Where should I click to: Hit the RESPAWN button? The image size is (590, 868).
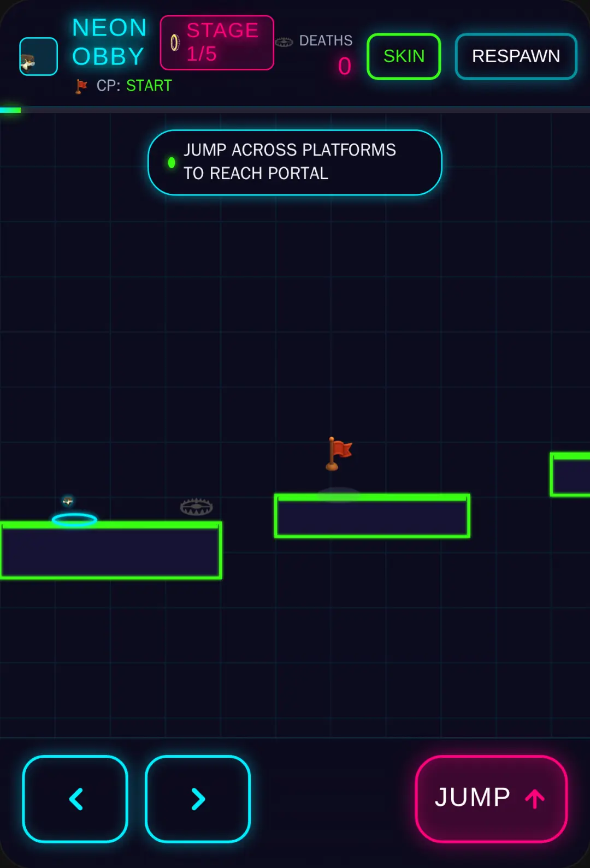[x=516, y=56]
